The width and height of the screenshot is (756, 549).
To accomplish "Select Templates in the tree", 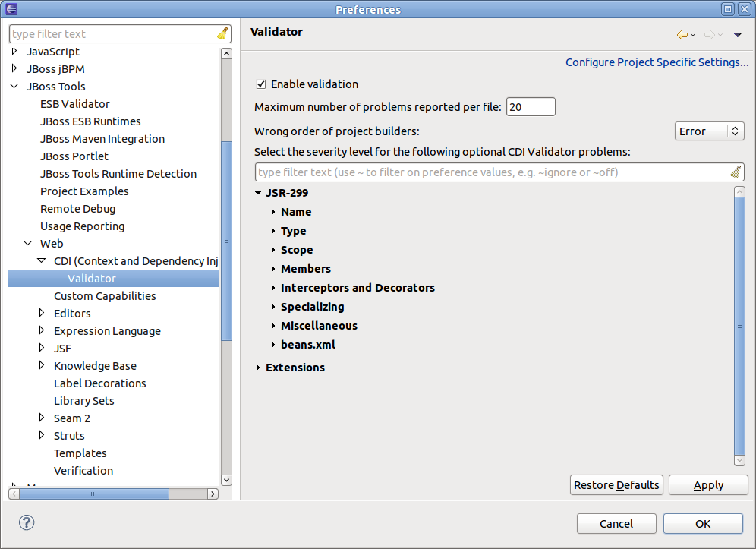I will [80, 453].
